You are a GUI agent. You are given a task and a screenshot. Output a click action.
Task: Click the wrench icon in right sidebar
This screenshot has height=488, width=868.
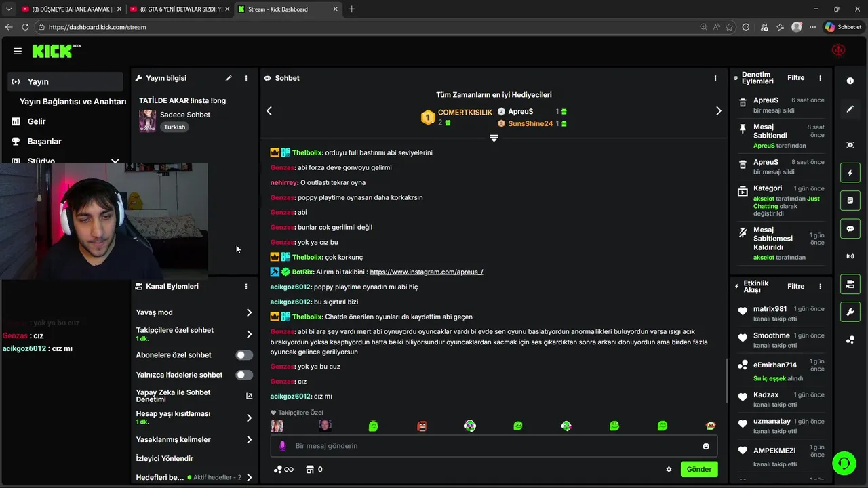[850, 312]
